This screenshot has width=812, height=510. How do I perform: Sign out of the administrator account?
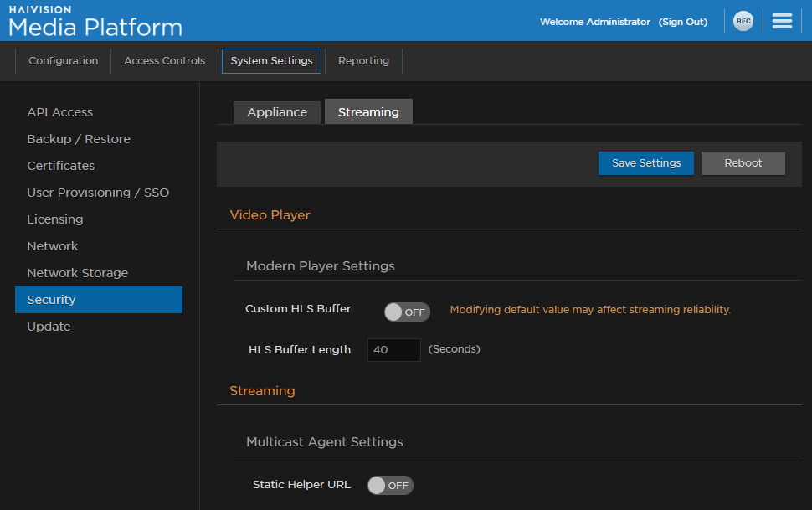(x=682, y=21)
